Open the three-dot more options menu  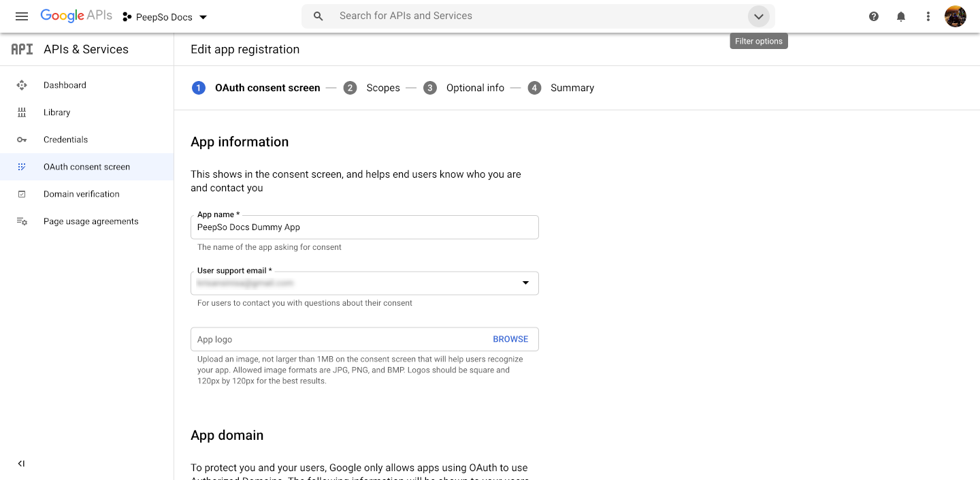pos(928,16)
